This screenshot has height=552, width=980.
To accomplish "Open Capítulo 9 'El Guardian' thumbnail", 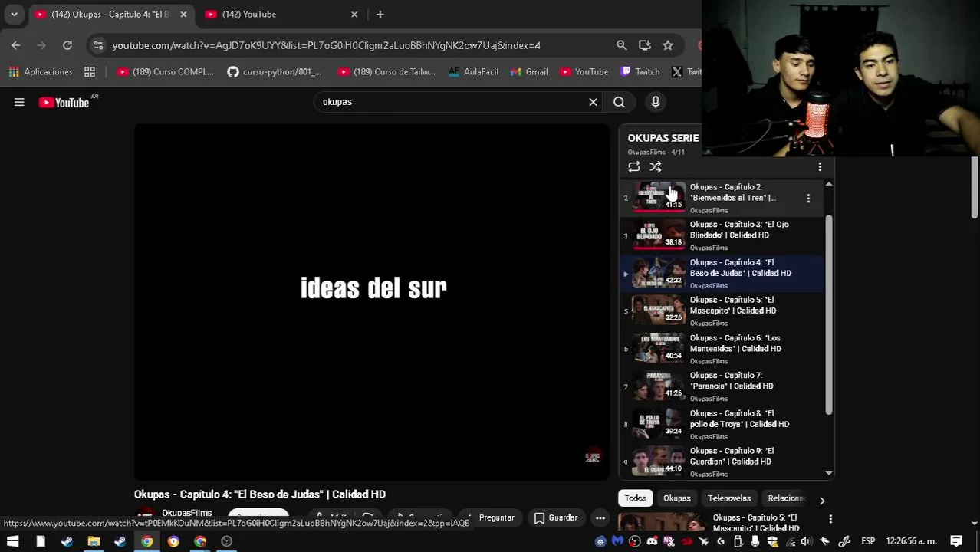I will coord(658,462).
